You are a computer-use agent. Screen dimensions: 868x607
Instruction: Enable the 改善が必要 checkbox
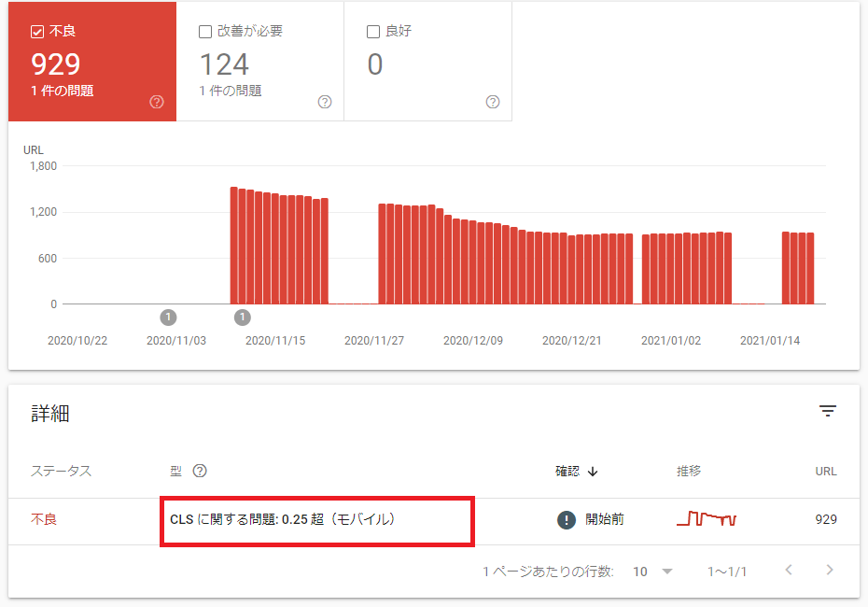click(204, 32)
